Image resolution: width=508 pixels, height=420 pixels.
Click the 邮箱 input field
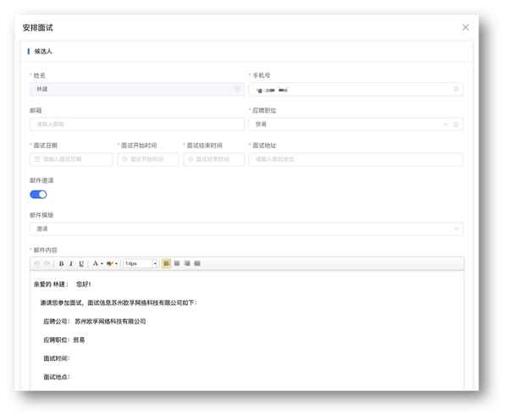136,124
